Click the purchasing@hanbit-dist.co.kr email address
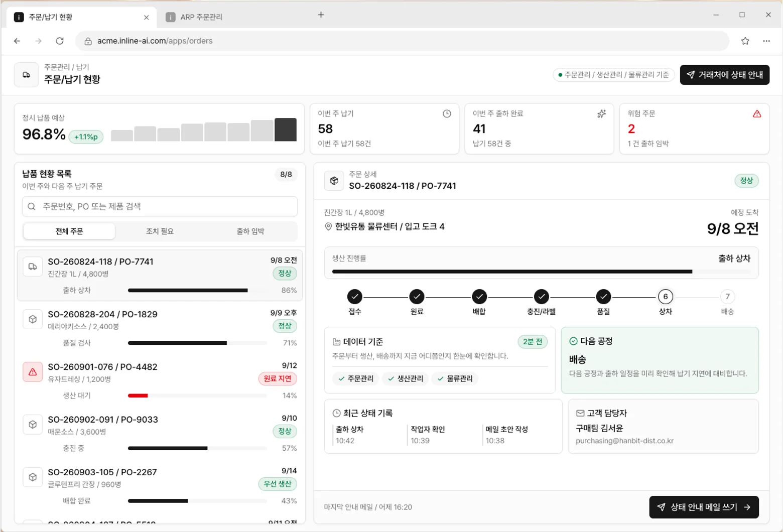 point(624,441)
